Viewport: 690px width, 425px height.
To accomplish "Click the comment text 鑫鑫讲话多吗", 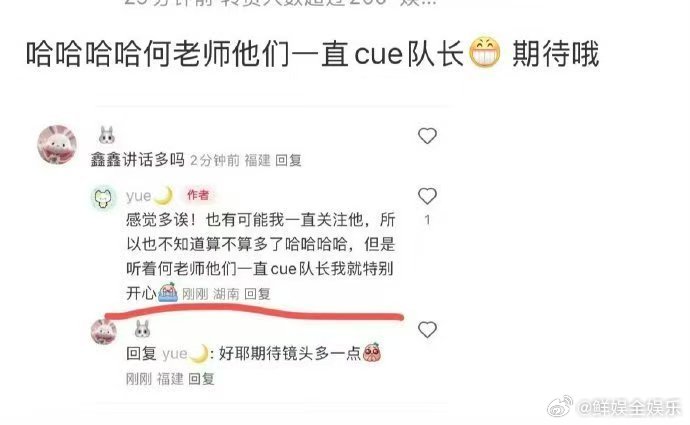I will (138, 160).
